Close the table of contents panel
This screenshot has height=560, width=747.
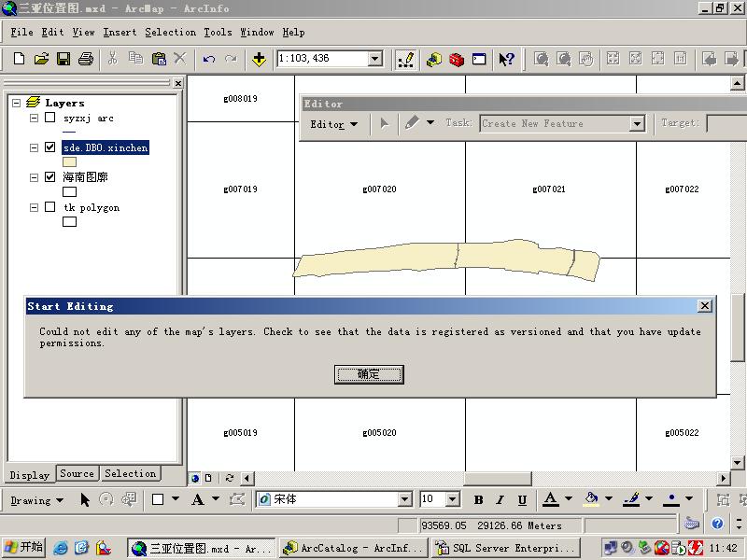pos(177,83)
